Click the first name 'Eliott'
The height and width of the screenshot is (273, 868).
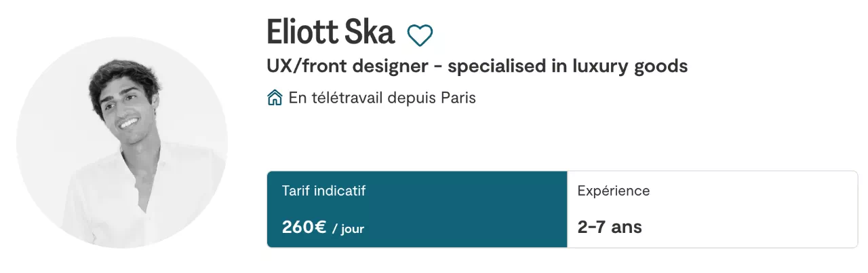302,33
